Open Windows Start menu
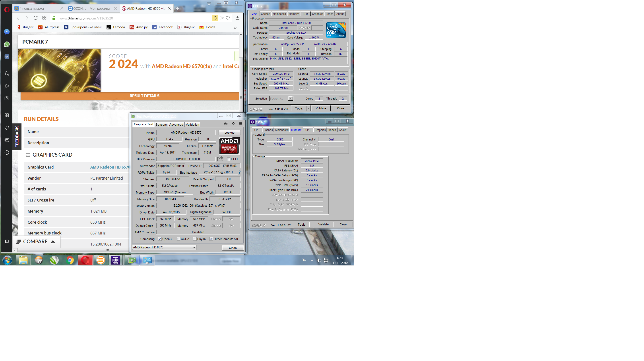The image size is (644, 361). point(7,260)
